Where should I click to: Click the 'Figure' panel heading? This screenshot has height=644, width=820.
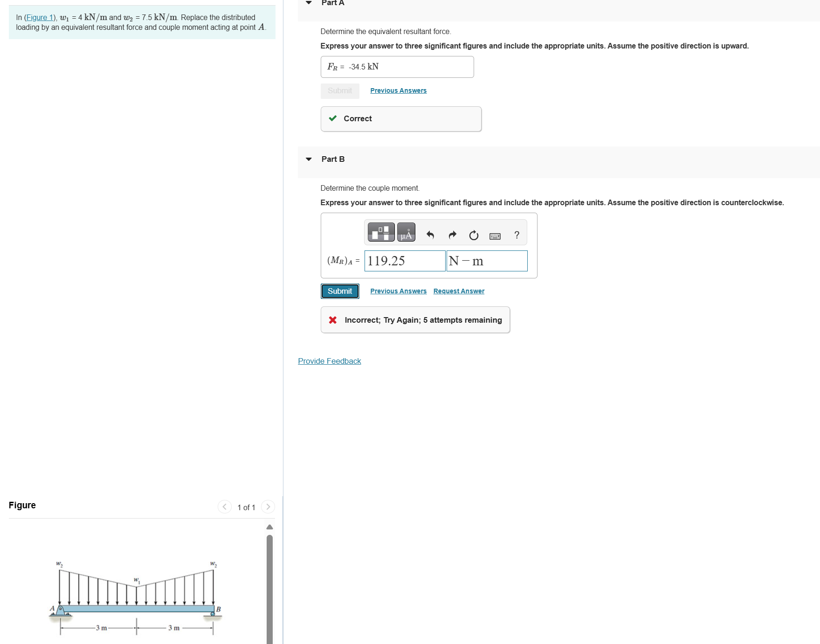22,505
